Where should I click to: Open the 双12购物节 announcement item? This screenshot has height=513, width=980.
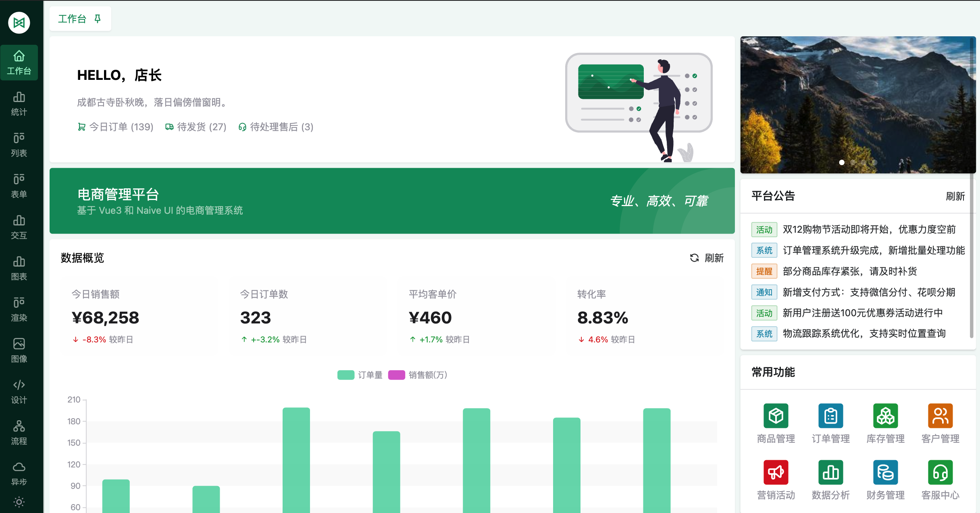click(x=869, y=229)
